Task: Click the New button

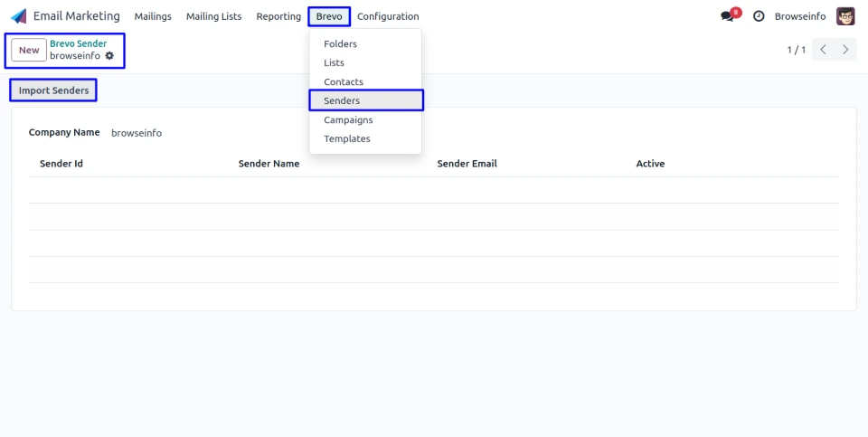Action: tap(29, 50)
